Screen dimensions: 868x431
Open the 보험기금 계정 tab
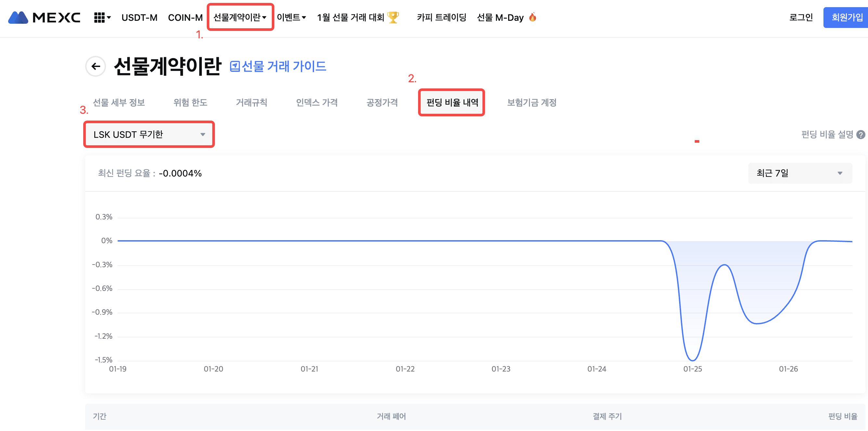532,102
